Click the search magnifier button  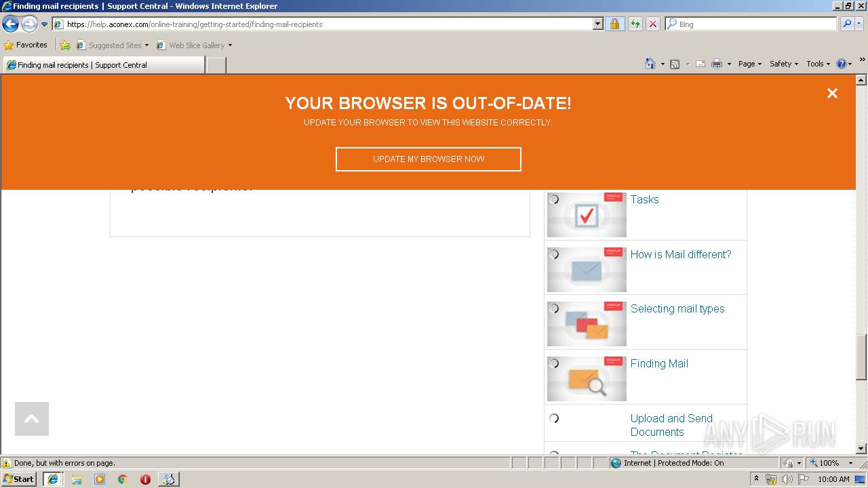pyautogui.click(x=846, y=24)
